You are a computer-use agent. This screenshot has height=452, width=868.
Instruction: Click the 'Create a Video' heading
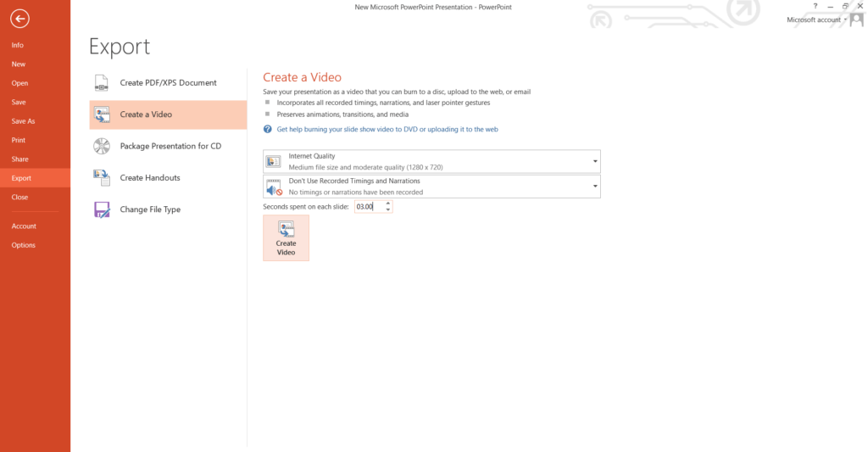click(303, 77)
